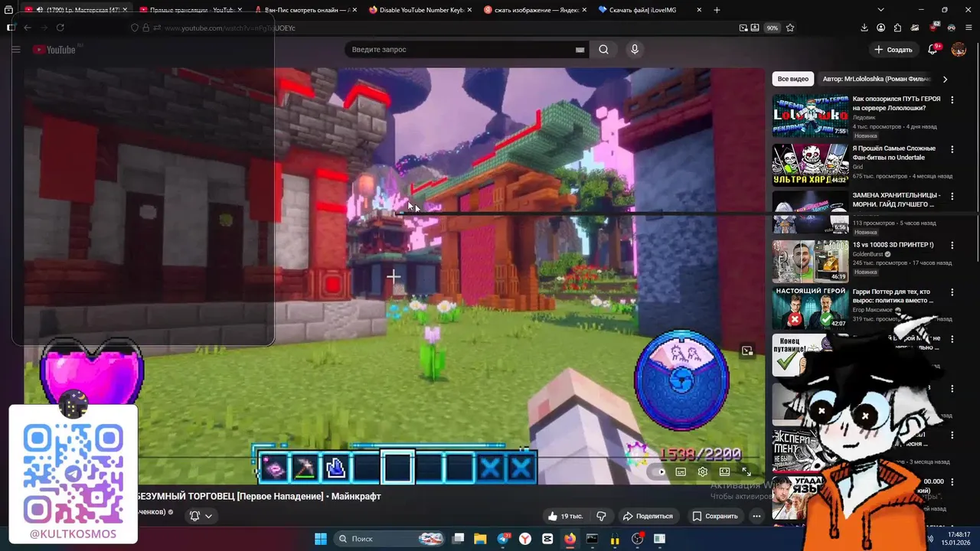Image resolution: width=980 pixels, height=551 pixels.
Task: Open the Windows Start button
Action: tap(320, 539)
